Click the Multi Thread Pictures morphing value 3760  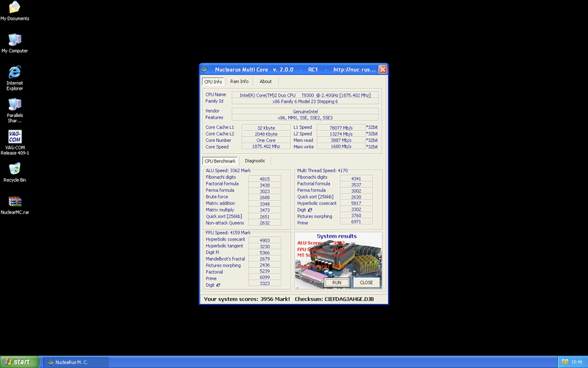point(356,216)
